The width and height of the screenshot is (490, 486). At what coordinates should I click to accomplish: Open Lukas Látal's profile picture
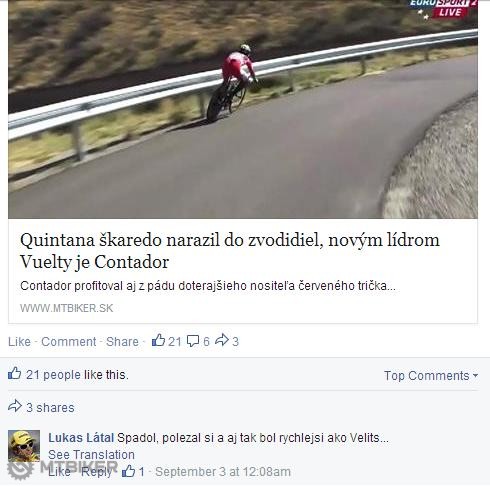24,446
